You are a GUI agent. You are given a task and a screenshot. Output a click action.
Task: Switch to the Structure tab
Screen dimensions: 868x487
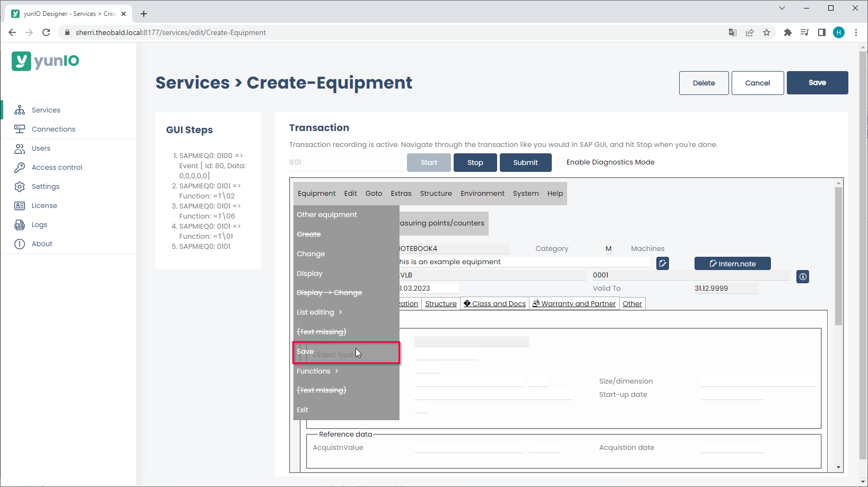tap(440, 303)
